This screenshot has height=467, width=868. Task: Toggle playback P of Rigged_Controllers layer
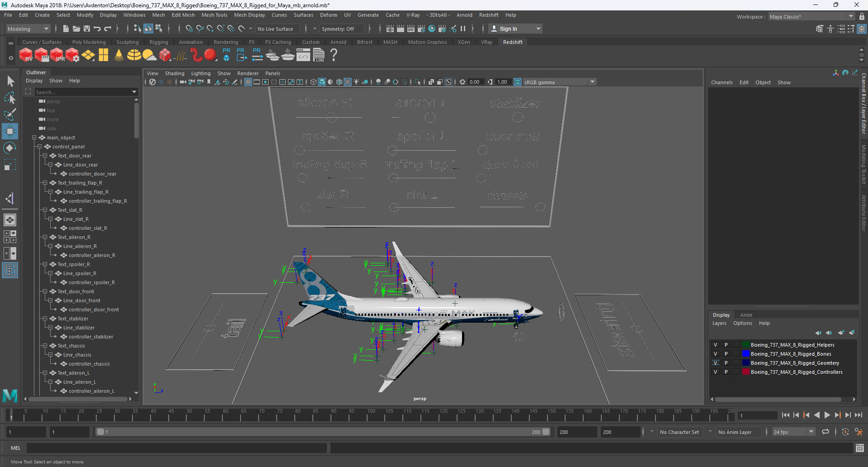[x=726, y=372]
